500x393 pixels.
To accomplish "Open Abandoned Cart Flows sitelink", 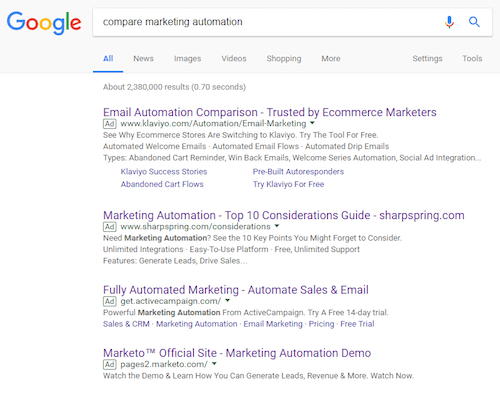I will pos(162,184).
